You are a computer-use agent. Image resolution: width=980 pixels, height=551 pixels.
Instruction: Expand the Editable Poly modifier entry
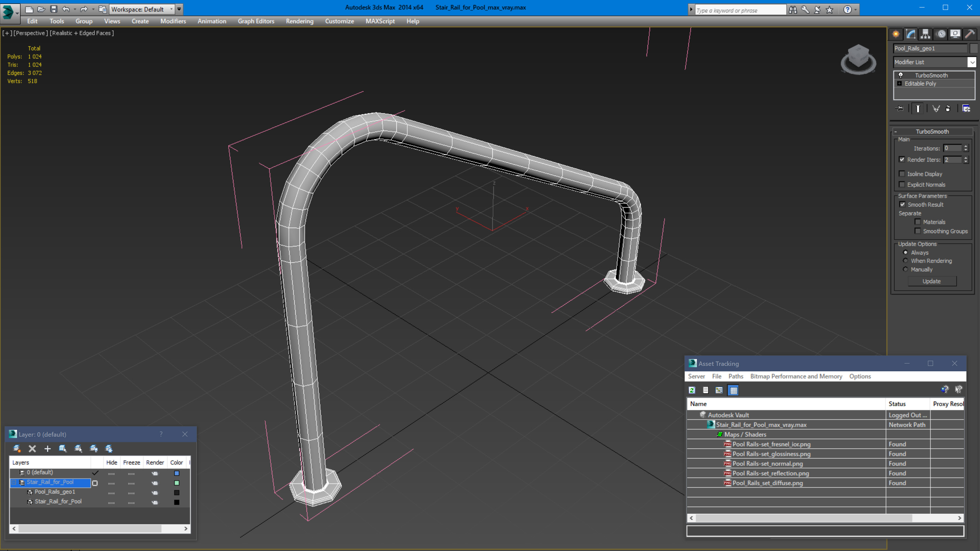coord(899,84)
